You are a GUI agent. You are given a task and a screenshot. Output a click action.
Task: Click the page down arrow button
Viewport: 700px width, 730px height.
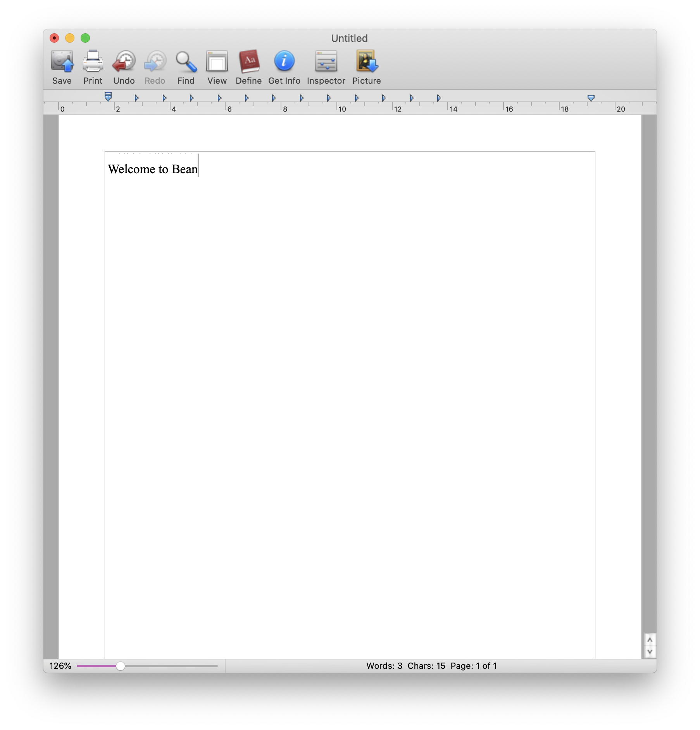[x=650, y=652]
